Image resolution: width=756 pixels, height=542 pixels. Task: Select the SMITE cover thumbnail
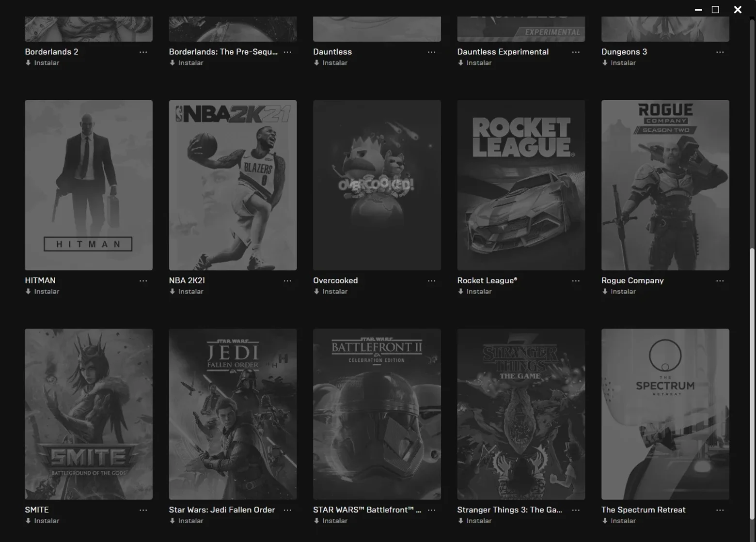tap(89, 414)
